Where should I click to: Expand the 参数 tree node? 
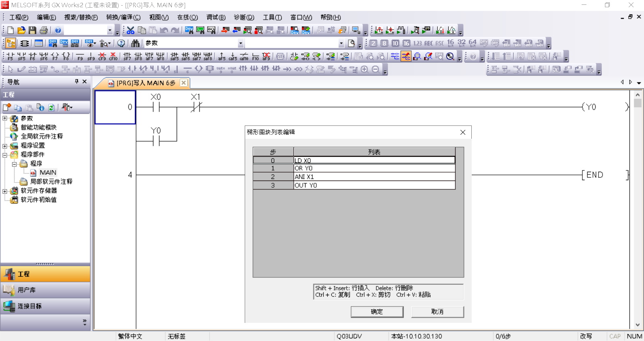[5, 118]
